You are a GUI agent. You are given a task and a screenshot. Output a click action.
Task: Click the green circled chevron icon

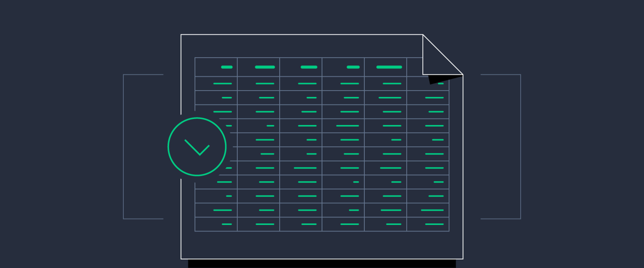(197, 147)
